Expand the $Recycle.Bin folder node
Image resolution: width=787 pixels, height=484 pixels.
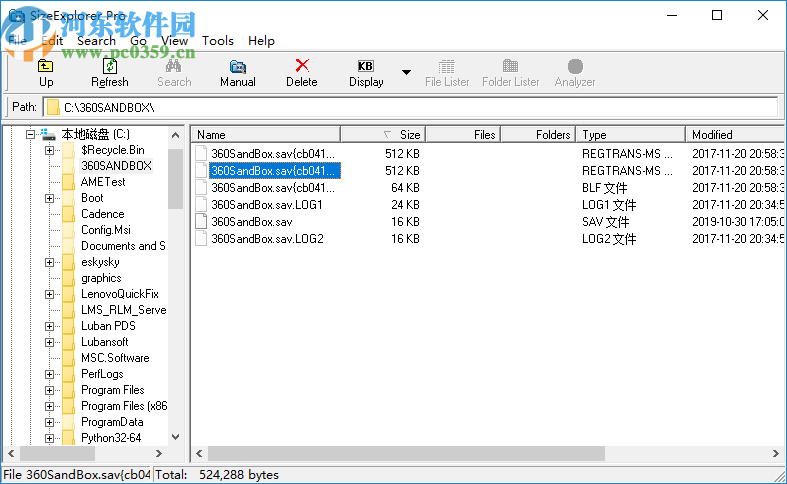[x=49, y=150]
